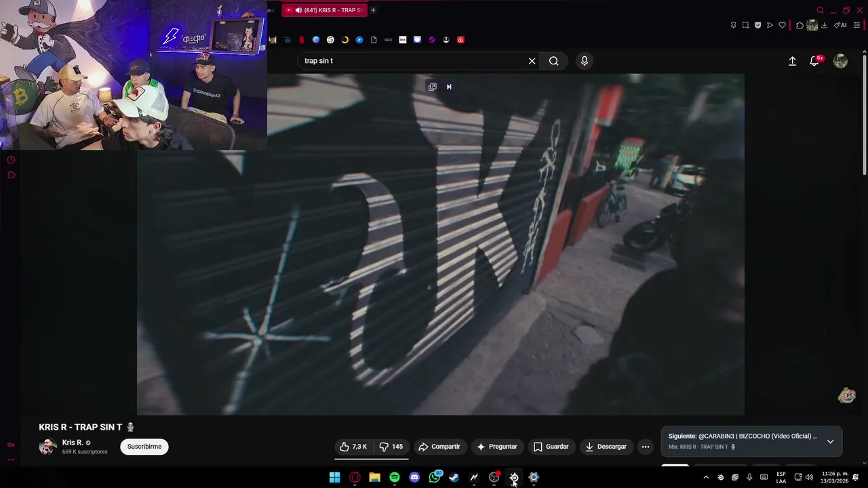Open Steam from the taskbar

click(x=454, y=478)
